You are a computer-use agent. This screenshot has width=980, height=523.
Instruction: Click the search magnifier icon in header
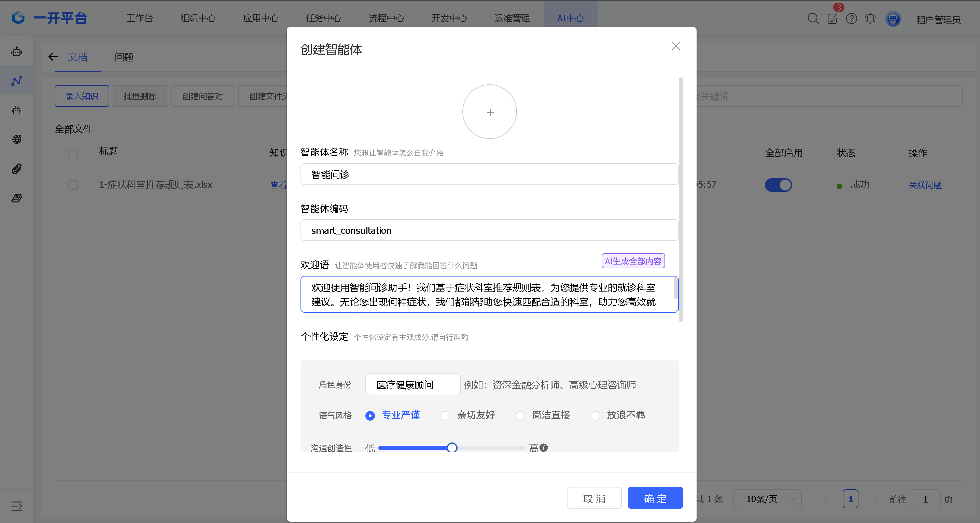point(813,18)
